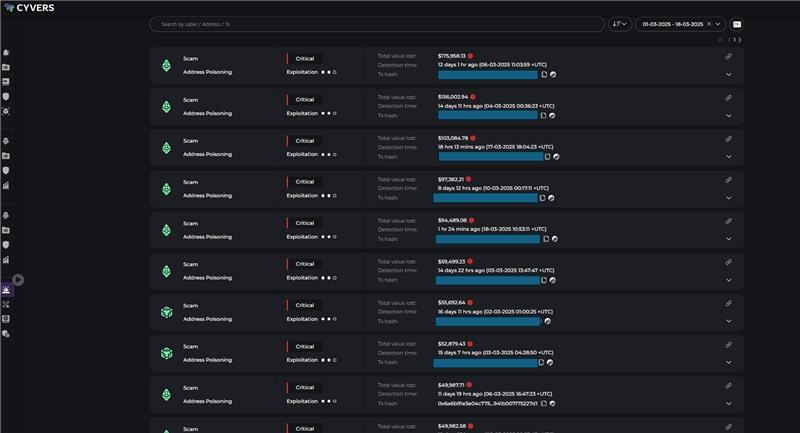Copy tx hash of the $156,002.94 alert
Viewport: 800px width, 433px height.
(x=543, y=115)
